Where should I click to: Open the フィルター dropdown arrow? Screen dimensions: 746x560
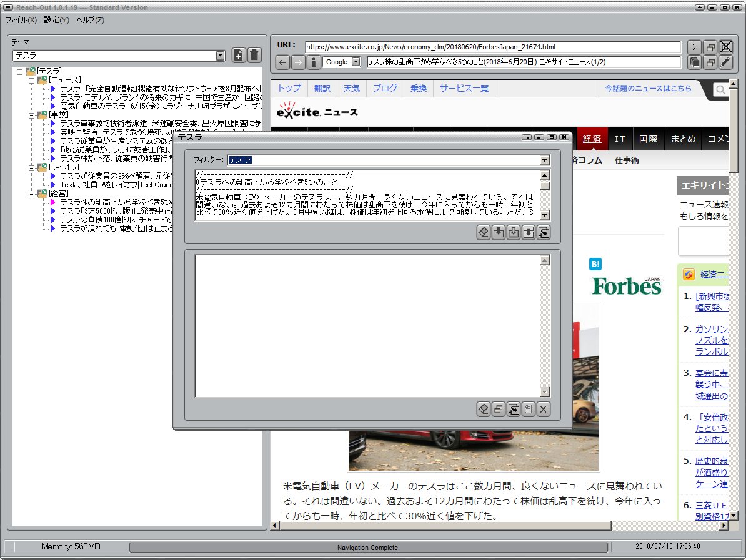[545, 160]
